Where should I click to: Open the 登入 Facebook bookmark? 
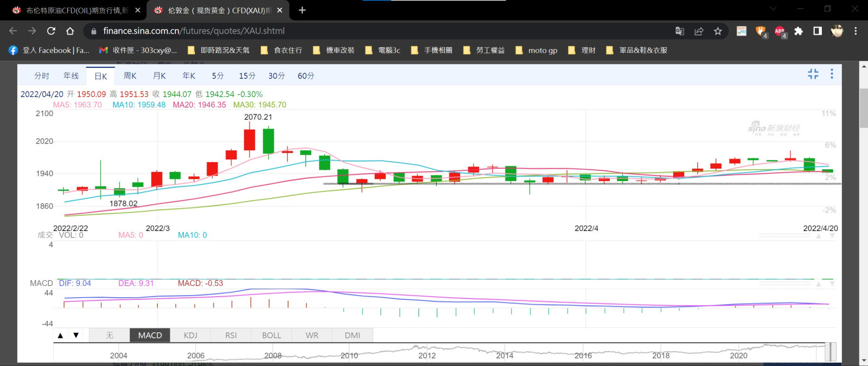(x=49, y=50)
